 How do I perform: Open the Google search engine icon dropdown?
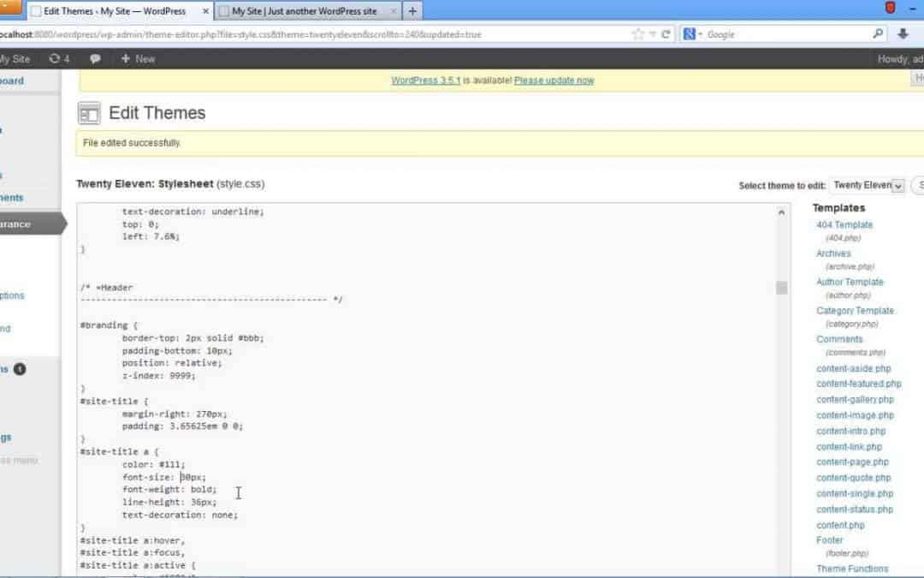692,34
